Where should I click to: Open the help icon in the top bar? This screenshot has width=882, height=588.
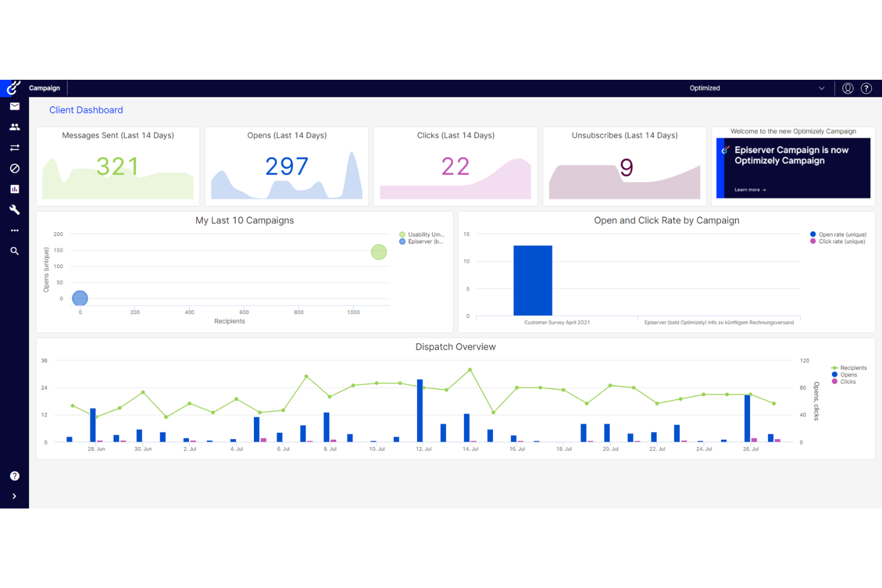(867, 88)
